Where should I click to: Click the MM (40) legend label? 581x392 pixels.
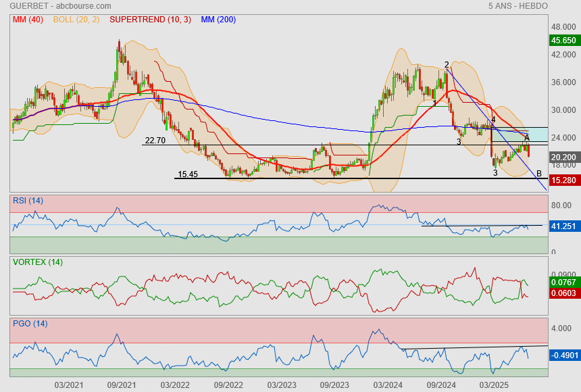(x=26, y=20)
